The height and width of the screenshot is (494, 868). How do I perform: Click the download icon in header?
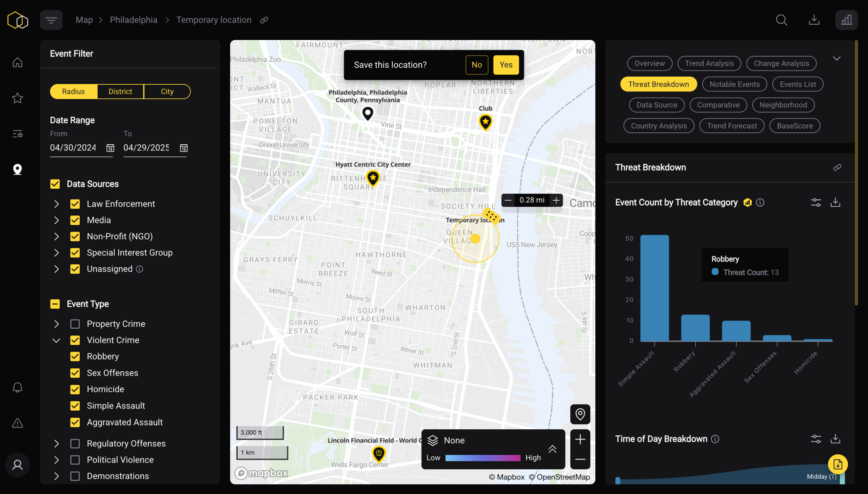(814, 20)
